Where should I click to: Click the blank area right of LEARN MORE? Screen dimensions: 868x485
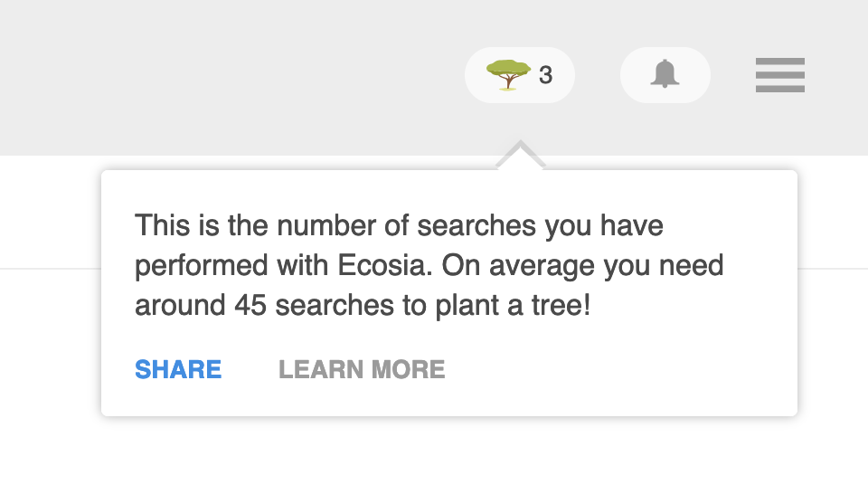615,369
